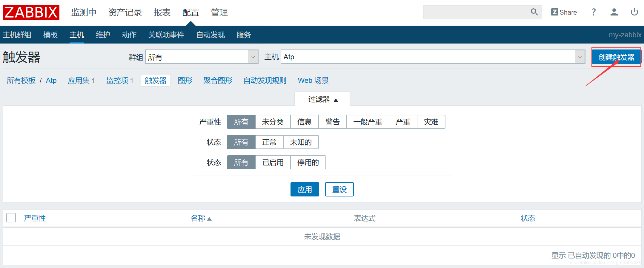Select 所有 beside 正常

pos(241,142)
